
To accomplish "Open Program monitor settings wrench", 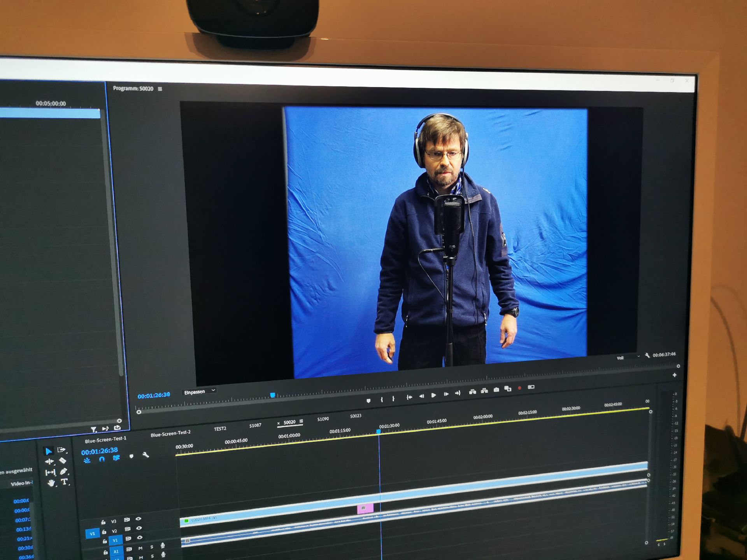I will click(x=647, y=355).
